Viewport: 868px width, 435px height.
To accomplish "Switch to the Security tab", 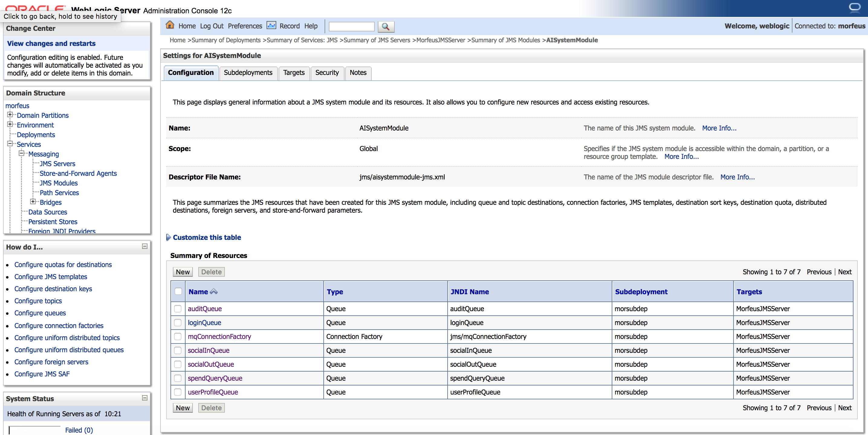I will (327, 73).
